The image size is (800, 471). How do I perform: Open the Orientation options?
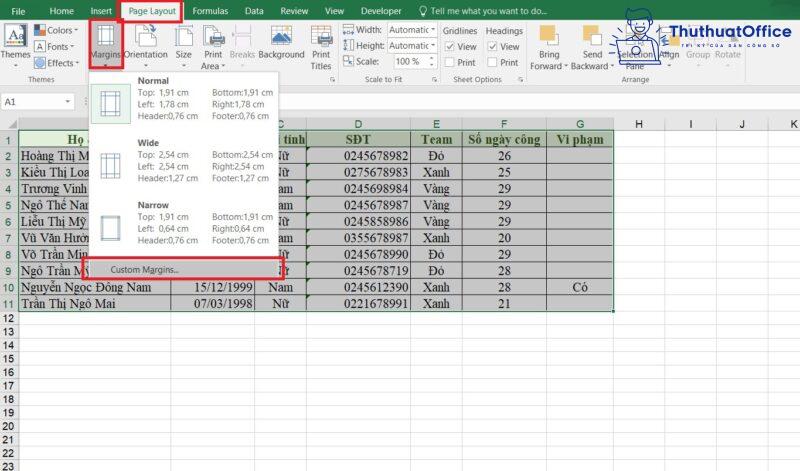145,46
